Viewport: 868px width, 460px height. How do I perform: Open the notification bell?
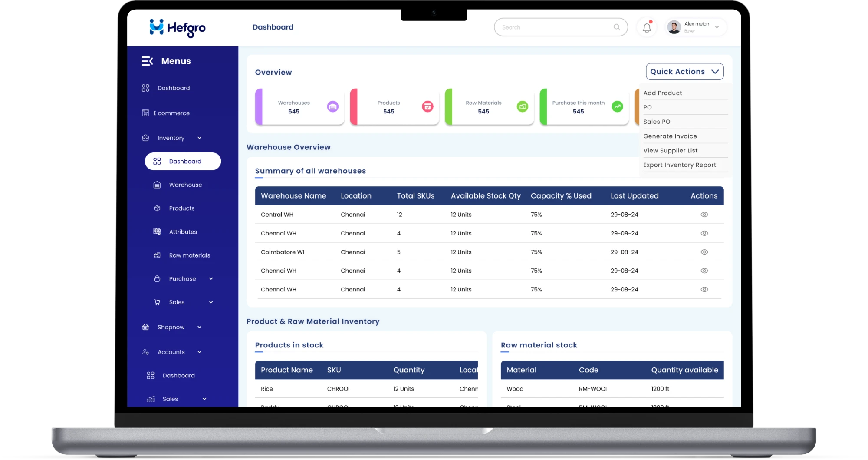click(x=646, y=27)
